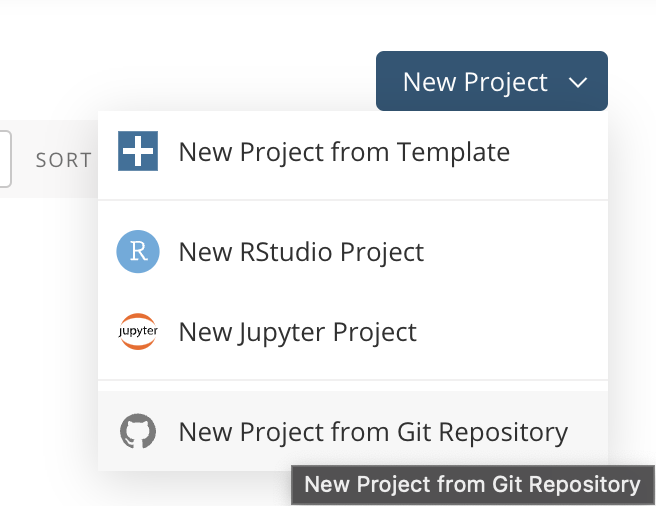Click the dark blue New Project dropdown button

[492, 82]
